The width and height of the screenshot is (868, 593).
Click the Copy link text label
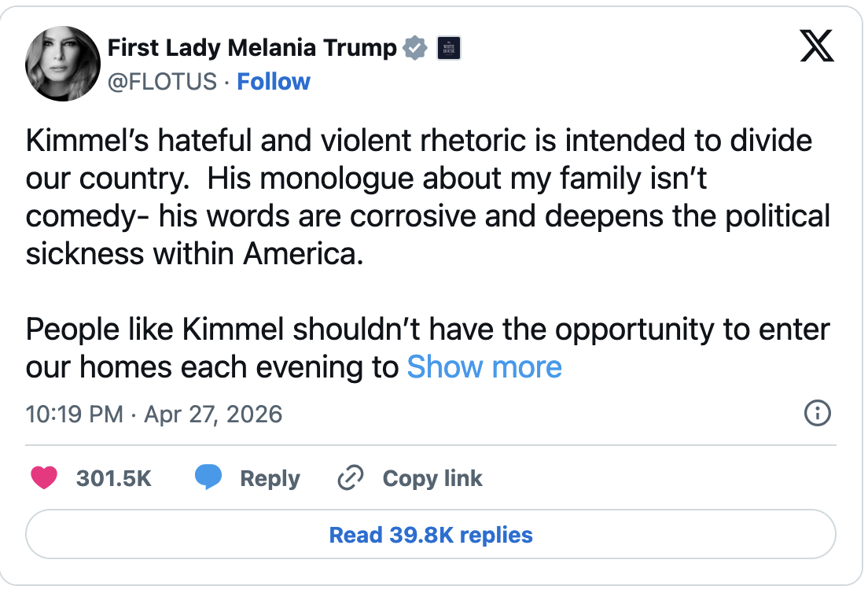click(x=432, y=478)
